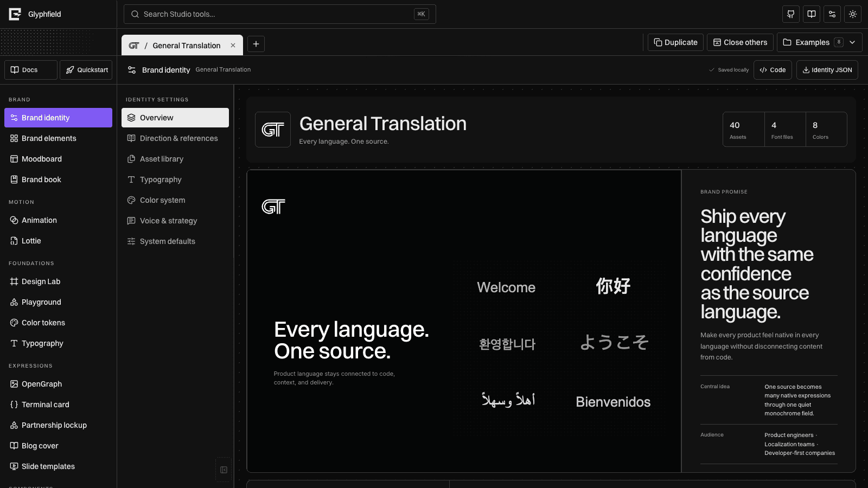This screenshot has width=868, height=488.
Task: Click the Duplicate button
Action: click(676, 42)
